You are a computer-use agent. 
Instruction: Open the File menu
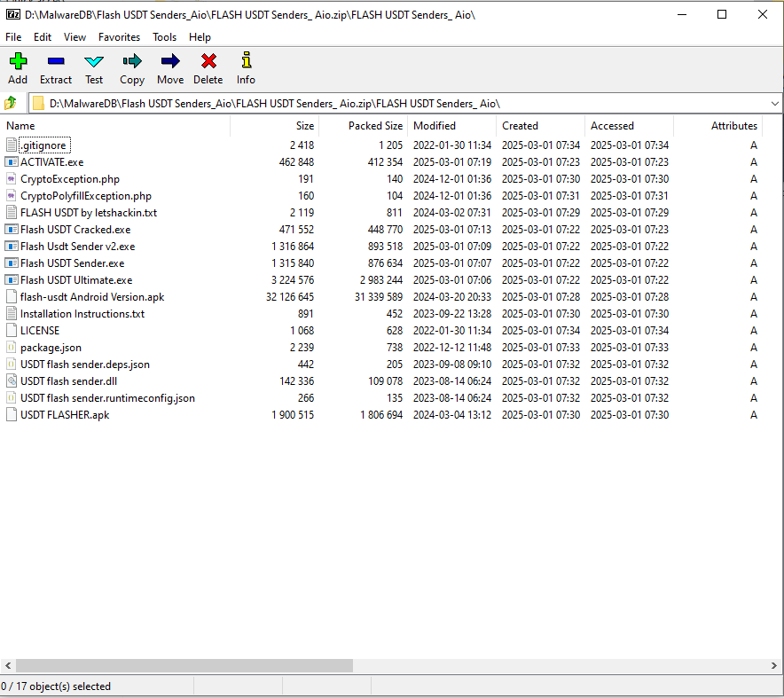pyautogui.click(x=13, y=37)
